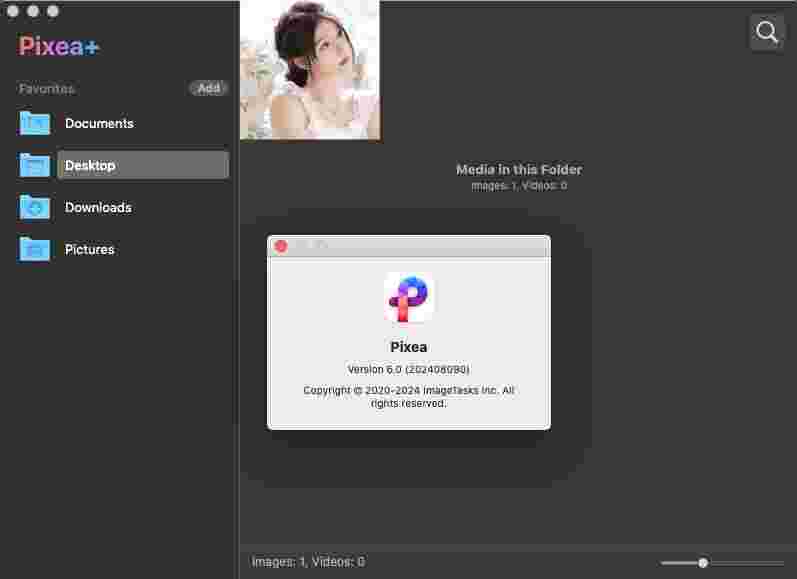Add a new favorite folder
The height and width of the screenshot is (579, 797).
click(x=208, y=88)
